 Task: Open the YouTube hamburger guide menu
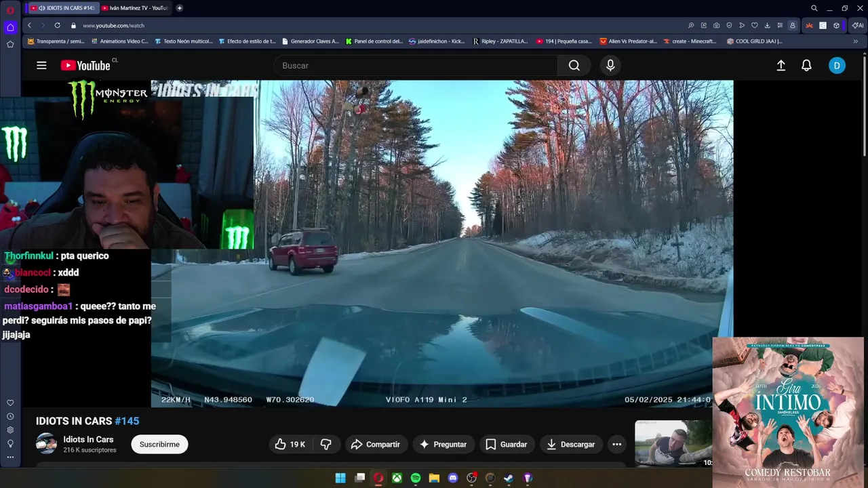[41, 66]
